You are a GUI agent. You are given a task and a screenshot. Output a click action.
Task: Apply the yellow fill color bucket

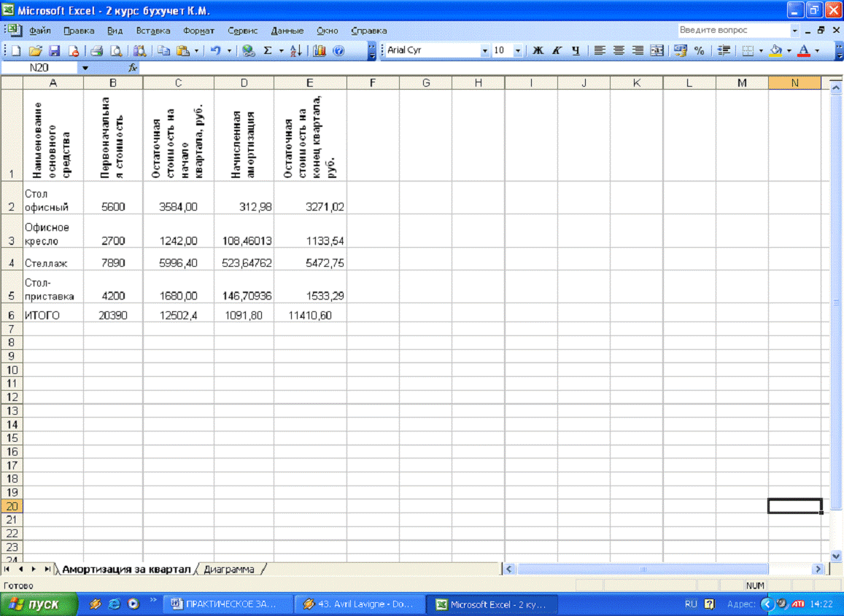[x=775, y=51]
